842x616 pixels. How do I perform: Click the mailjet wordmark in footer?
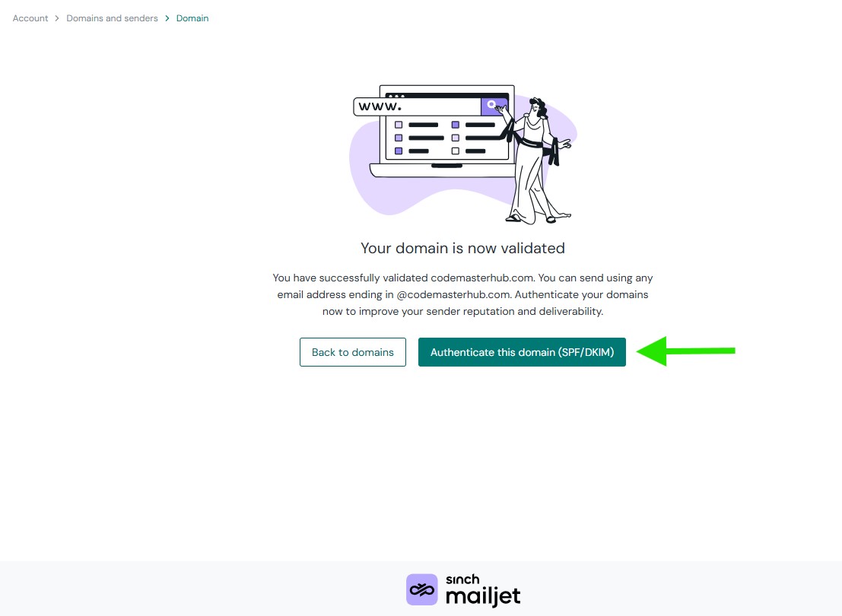tap(483, 597)
